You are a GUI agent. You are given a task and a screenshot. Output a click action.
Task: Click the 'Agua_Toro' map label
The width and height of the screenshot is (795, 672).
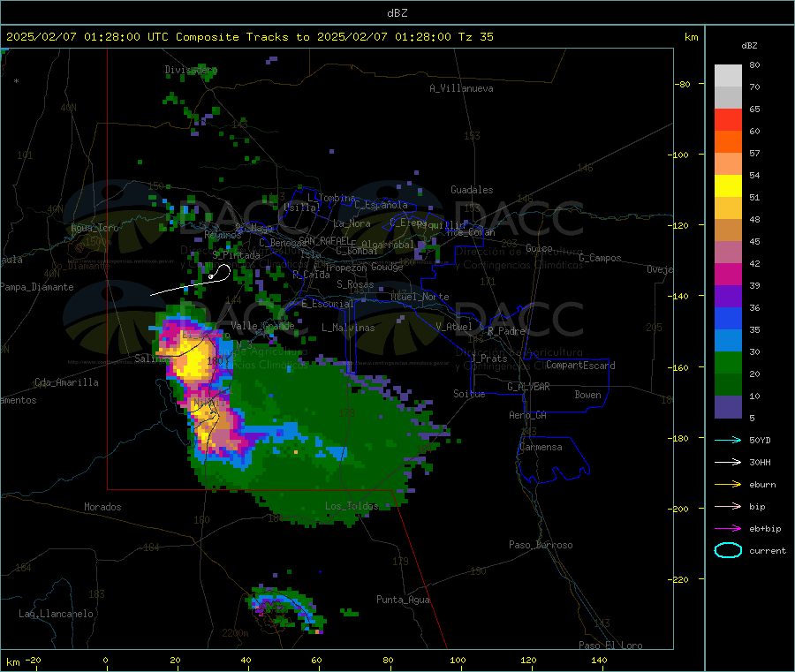coord(95,228)
